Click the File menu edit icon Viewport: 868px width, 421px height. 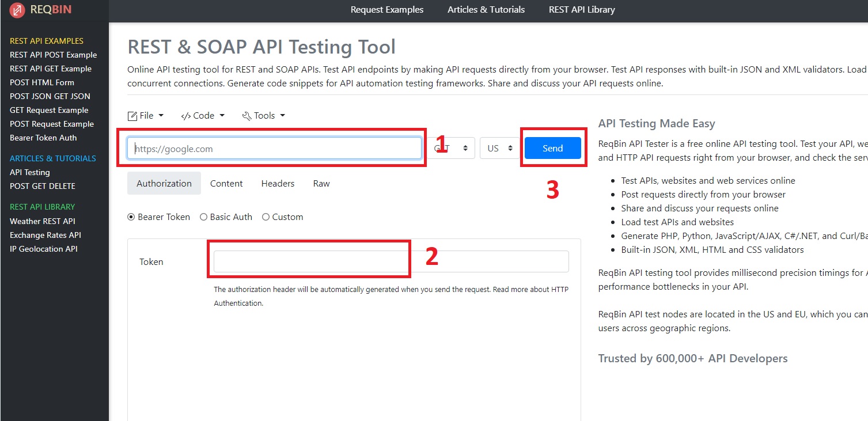click(x=132, y=116)
